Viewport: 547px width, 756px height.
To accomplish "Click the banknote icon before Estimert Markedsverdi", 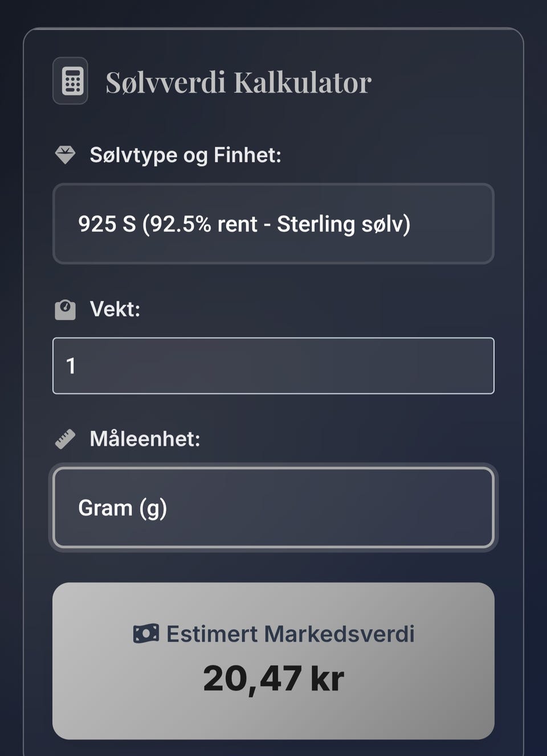I will 146,634.
